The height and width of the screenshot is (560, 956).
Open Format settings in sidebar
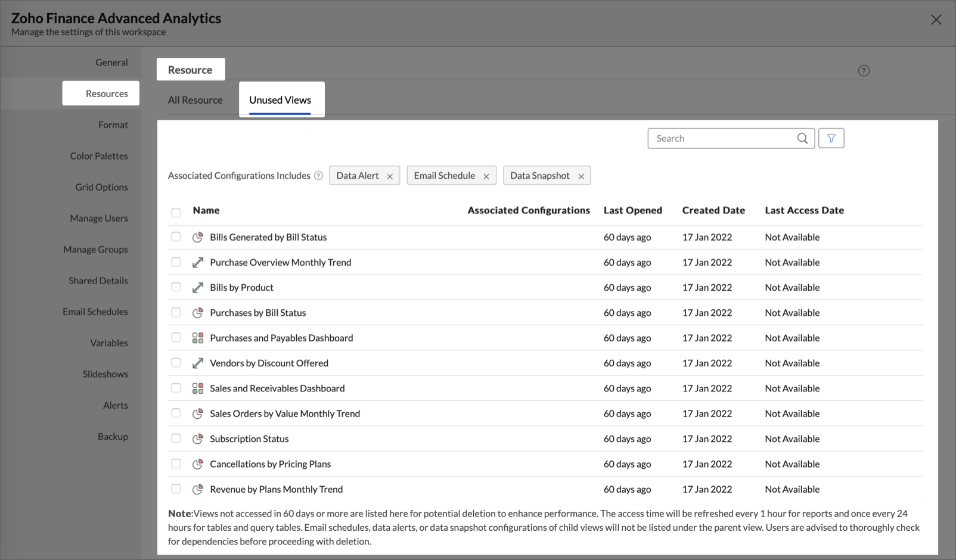click(x=113, y=125)
